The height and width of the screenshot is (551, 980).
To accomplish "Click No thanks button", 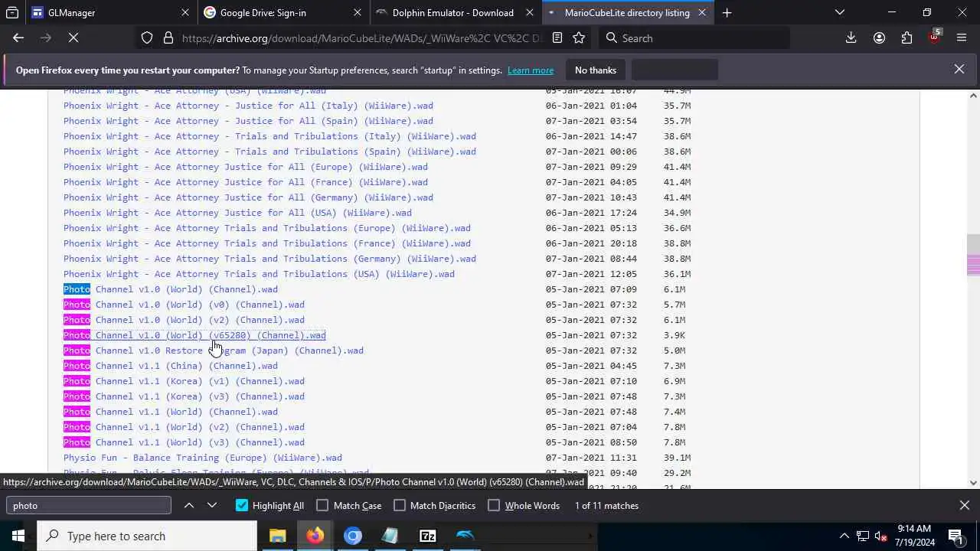I will pyautogui.click(x=595, y=70).
